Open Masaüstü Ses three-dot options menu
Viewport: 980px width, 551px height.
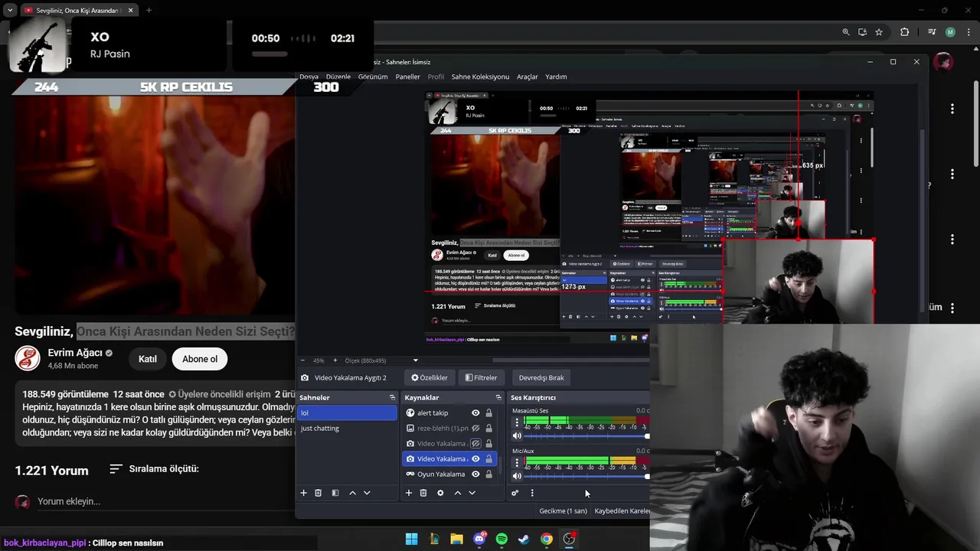(x=517, y=421)
